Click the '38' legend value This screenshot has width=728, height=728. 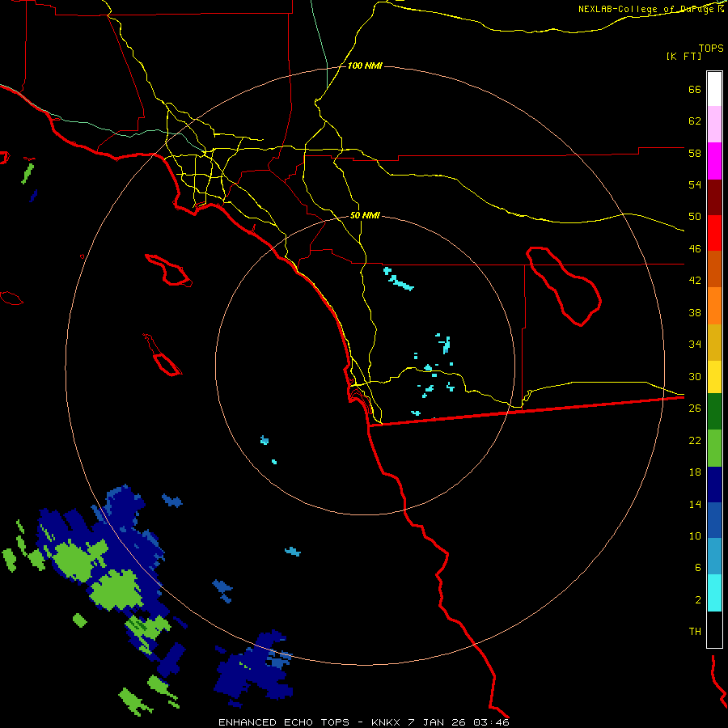[x=695, y=313]
